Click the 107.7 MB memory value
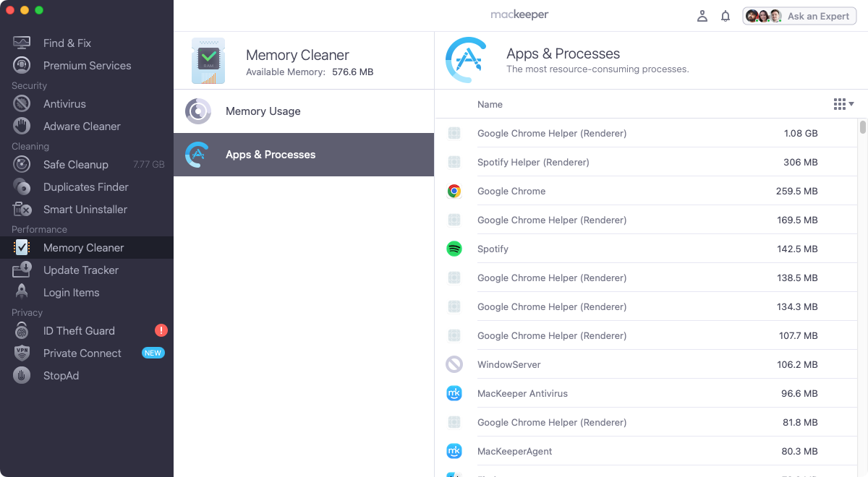 (x=798, y=335)
